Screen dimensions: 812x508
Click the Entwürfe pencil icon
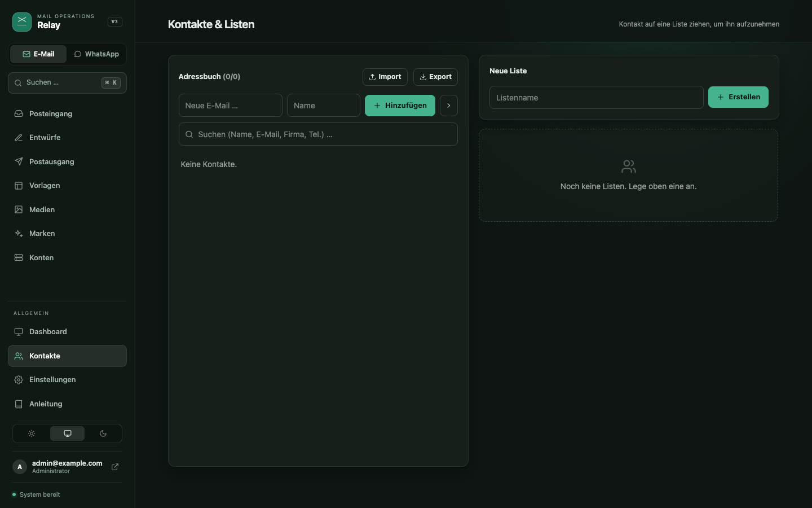pyautogui.click(x=19, y=138)
